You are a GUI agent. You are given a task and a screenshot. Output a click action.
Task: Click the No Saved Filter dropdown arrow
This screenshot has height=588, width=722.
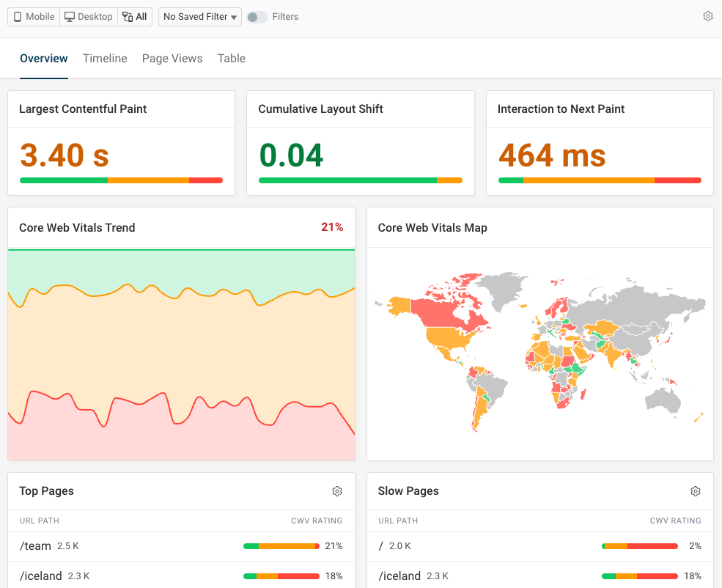tap(232, 16)
